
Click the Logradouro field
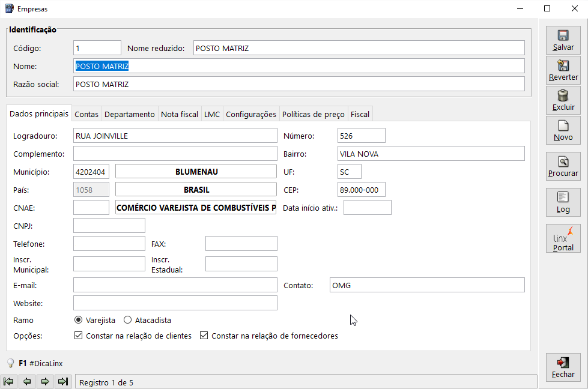175,136
